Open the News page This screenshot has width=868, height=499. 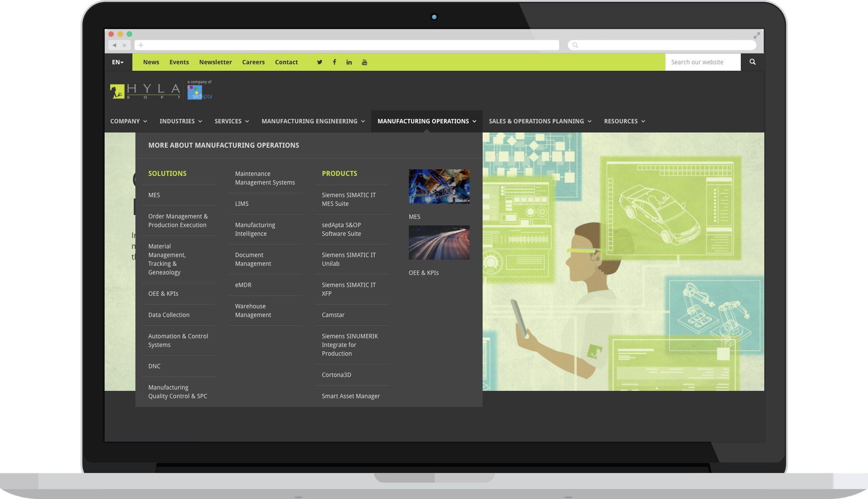tap(151, 62)
